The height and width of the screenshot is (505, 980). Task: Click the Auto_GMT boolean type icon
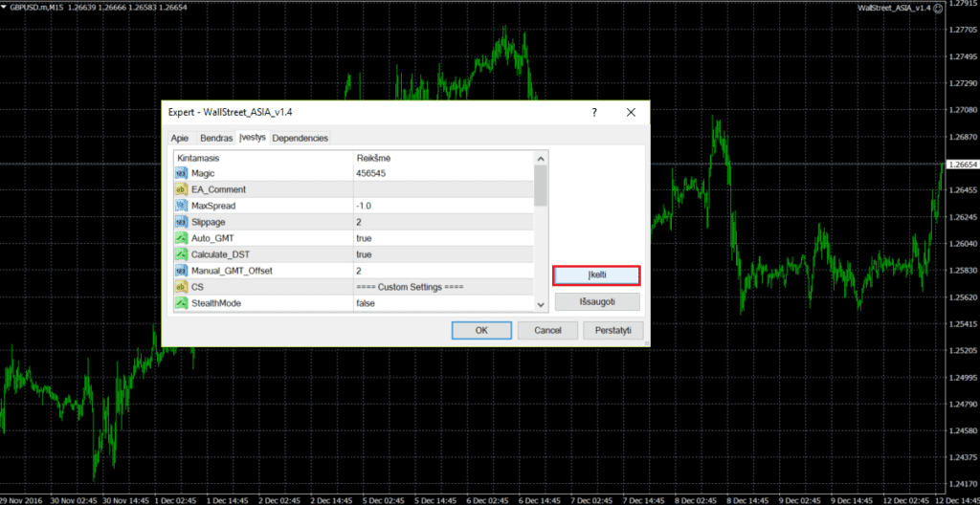(x=181, y=238)
